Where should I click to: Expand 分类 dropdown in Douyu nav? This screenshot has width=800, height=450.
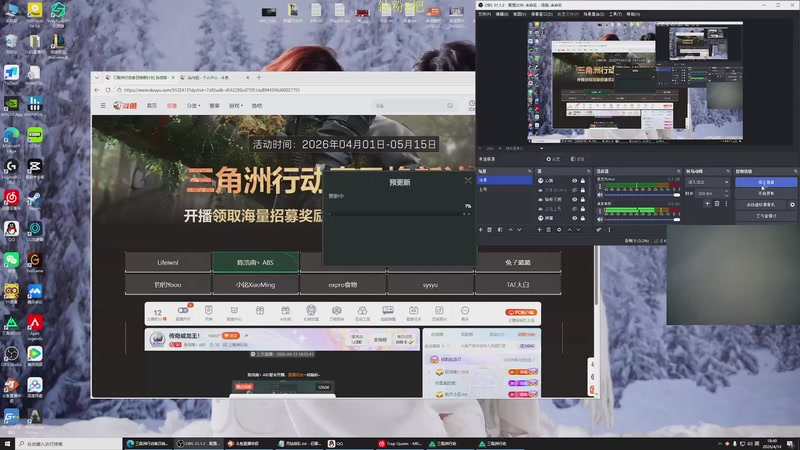pos(193,106)
